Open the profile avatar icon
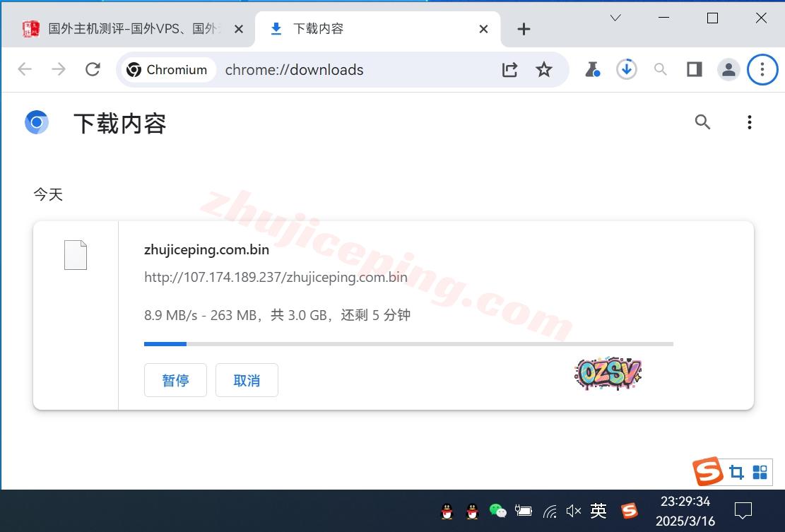785x532 pixels. (728, 69)
